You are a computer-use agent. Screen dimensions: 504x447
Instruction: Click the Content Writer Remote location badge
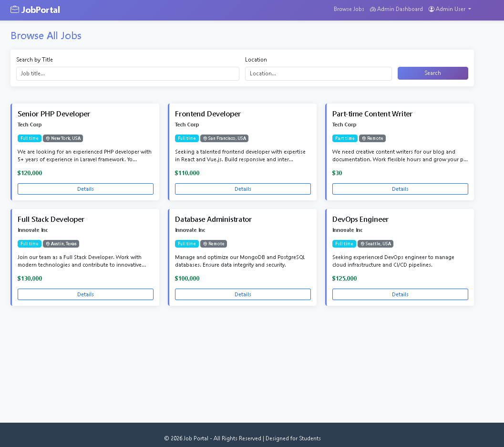coord(372,138)
